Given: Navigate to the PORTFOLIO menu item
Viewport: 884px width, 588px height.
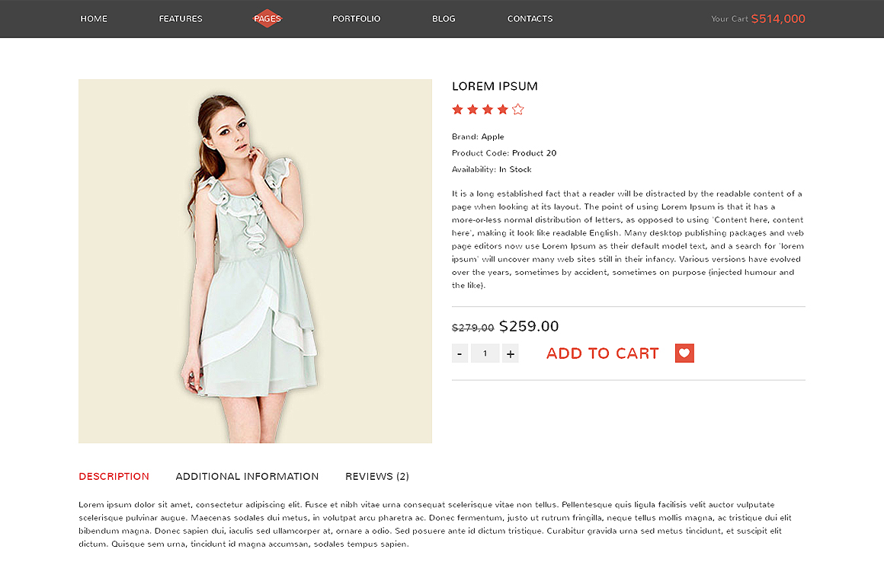Looking at the screenshot, I should click(x=356, y=18).
